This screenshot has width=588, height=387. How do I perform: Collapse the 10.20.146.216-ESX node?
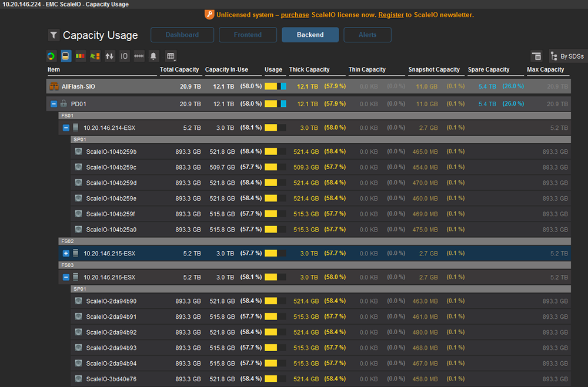66,277
